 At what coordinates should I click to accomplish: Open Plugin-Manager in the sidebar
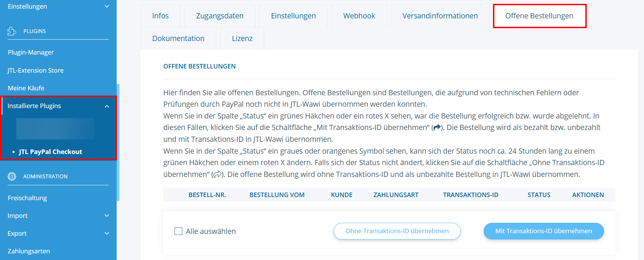(31, 52)
